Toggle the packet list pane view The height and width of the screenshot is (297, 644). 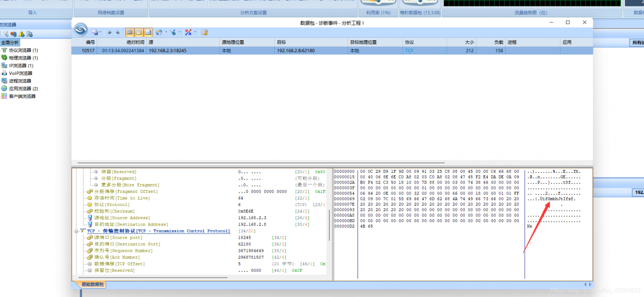click(x=130, y=32)
